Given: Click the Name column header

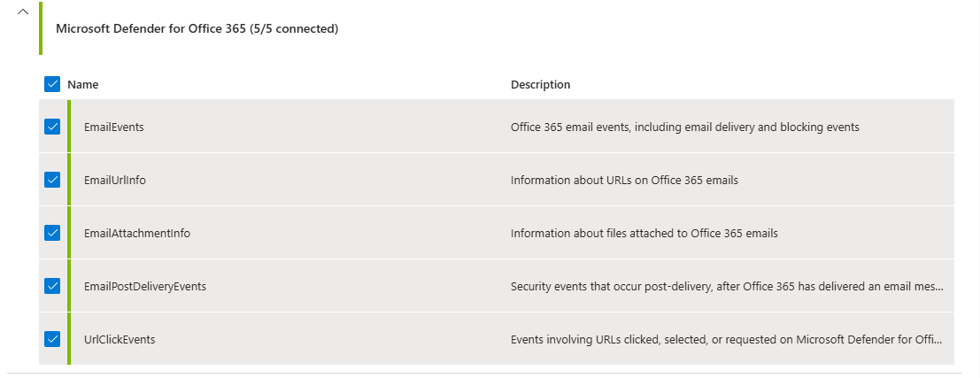Looking at the screenshot, I should click(83, 85).
